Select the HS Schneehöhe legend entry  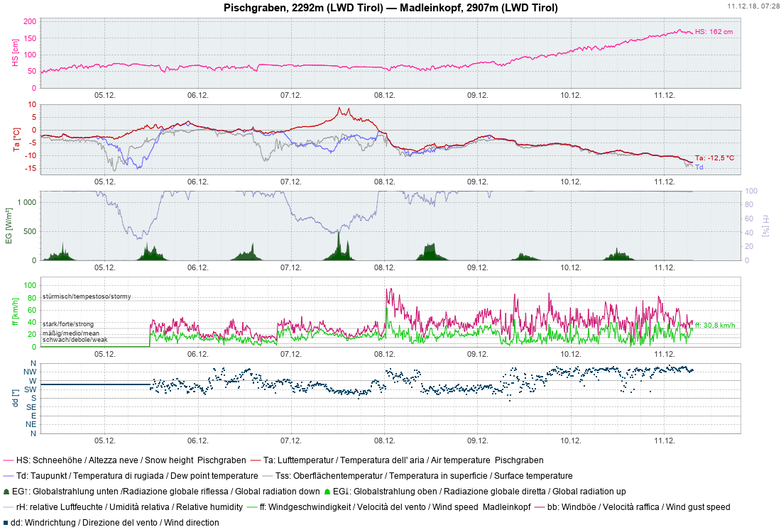[124, 460]
